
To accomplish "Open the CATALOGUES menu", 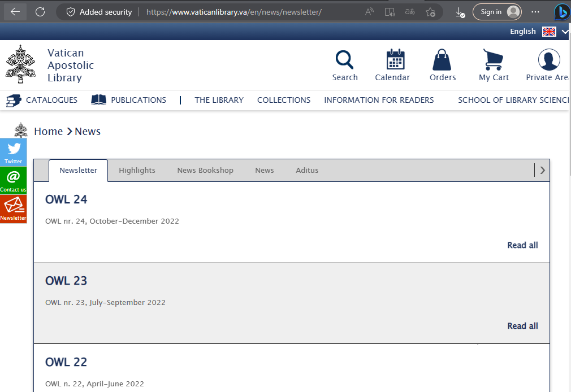I will [51, 100].
